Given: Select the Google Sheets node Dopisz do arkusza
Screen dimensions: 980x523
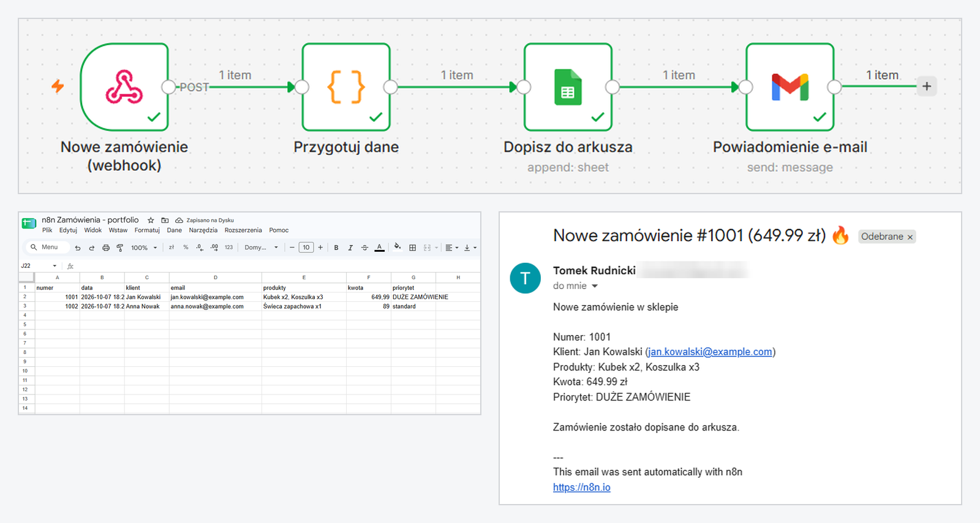Looking at the screenshot, I should (568, 87).
